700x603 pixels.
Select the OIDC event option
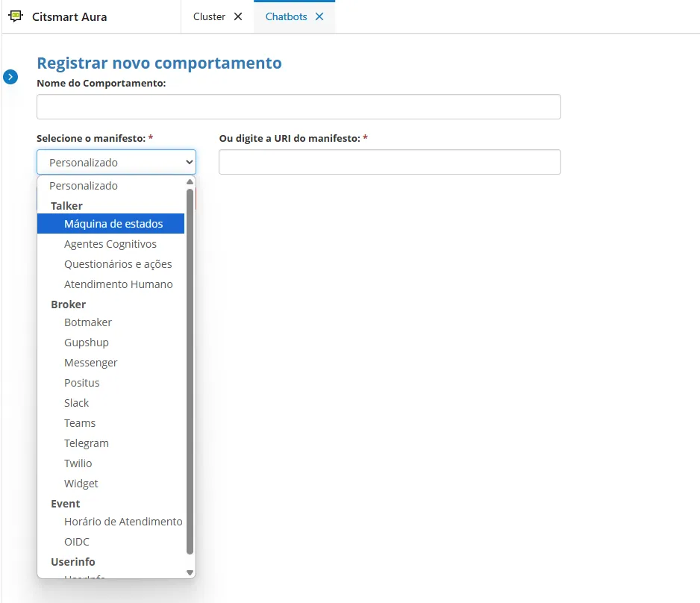click(x=110, y=541)
